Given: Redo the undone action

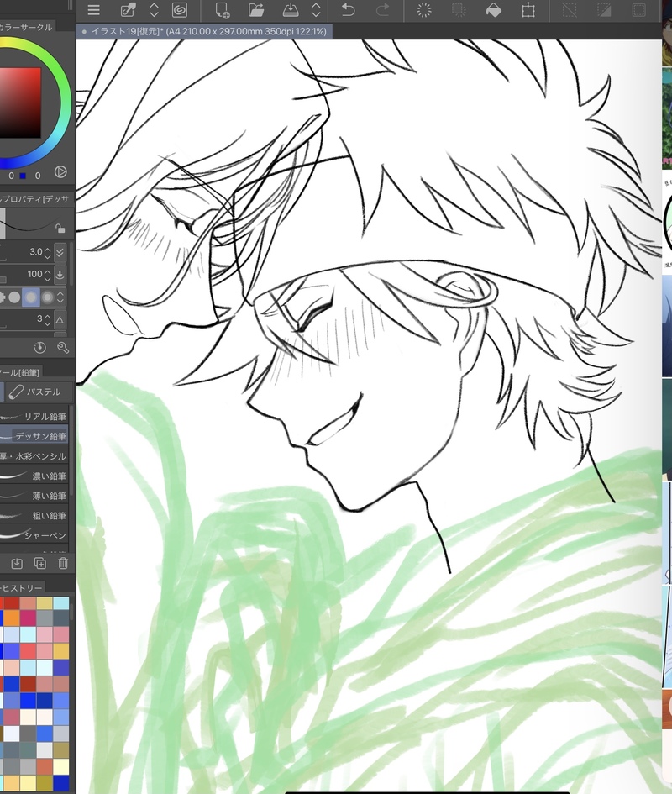Looking at the screenshot, I should (383, 10).
